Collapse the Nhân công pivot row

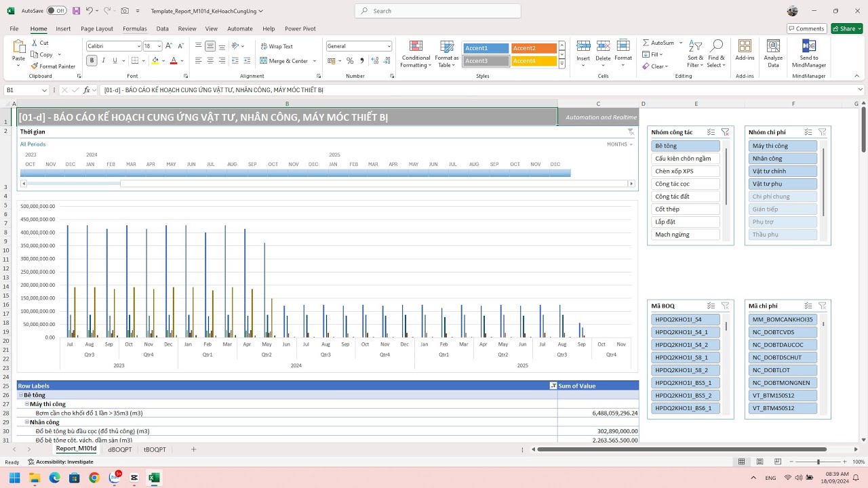26,422
